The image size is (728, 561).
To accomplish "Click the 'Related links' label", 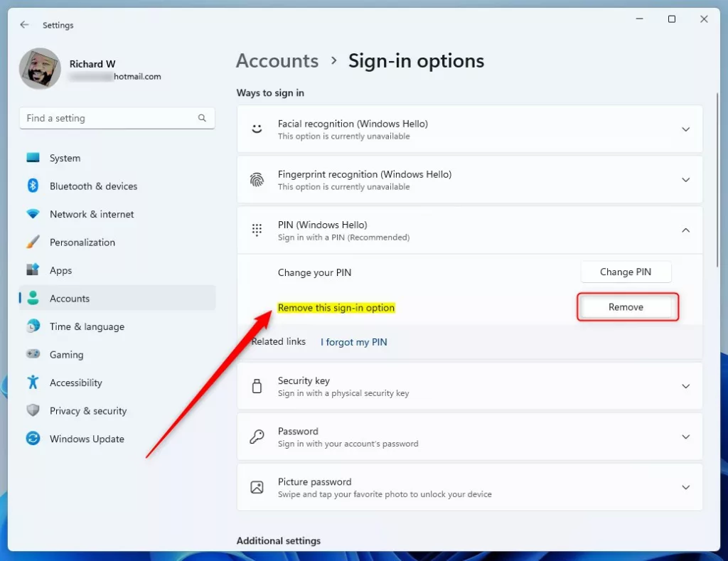I will [x=279, y=342].
